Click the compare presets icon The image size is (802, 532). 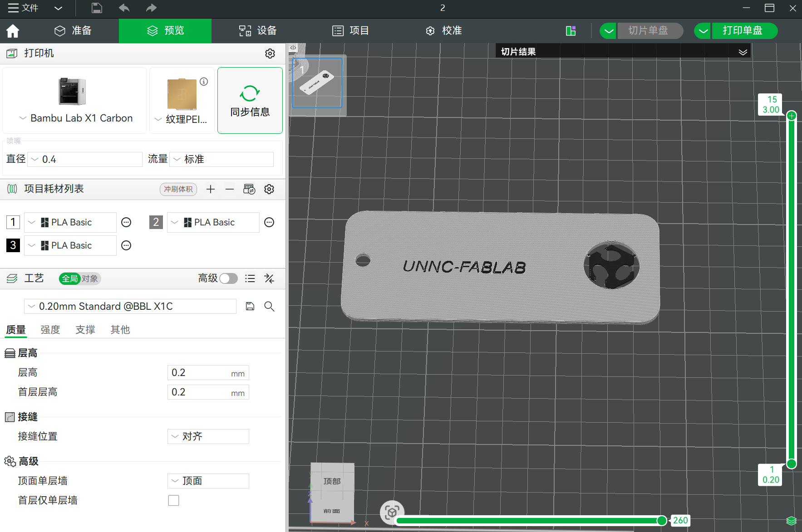point(269,278)
